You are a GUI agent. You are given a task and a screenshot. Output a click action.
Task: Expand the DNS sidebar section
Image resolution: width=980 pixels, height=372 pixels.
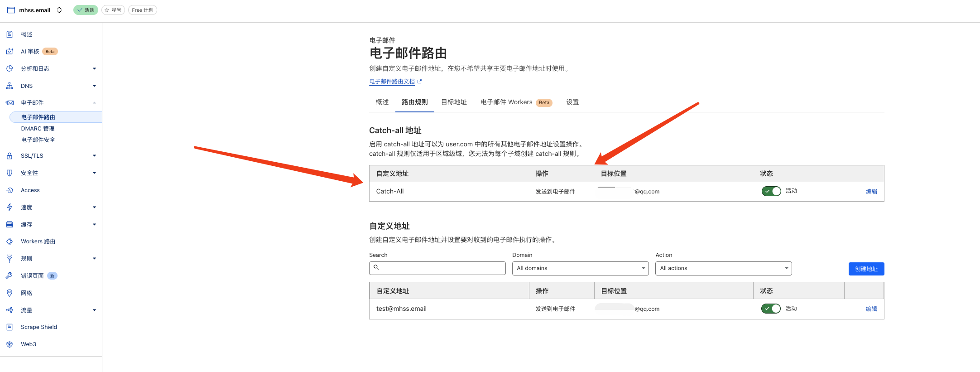(94, 86)
